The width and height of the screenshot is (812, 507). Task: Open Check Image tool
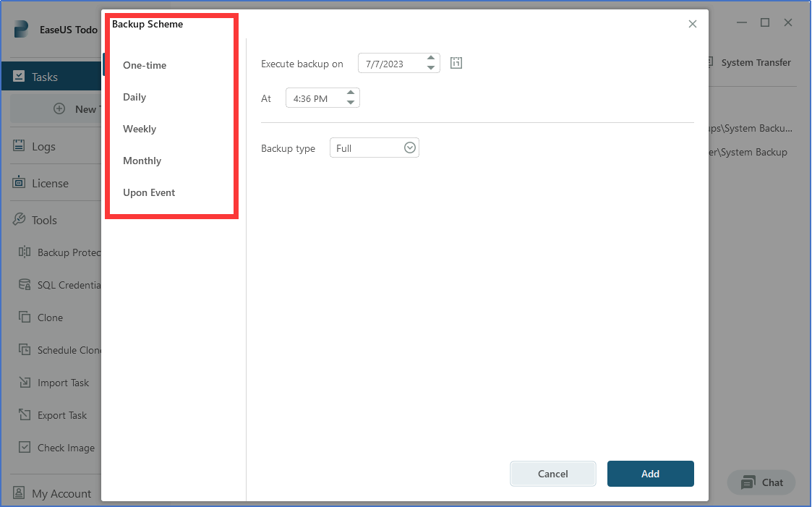66,448
